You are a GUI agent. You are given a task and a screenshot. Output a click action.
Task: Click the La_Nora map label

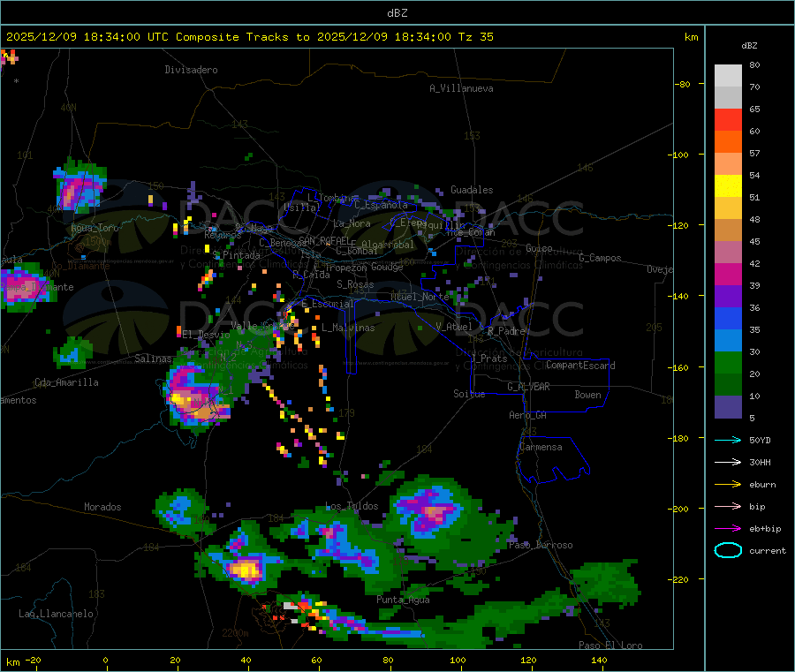click(x=352, y=223)
